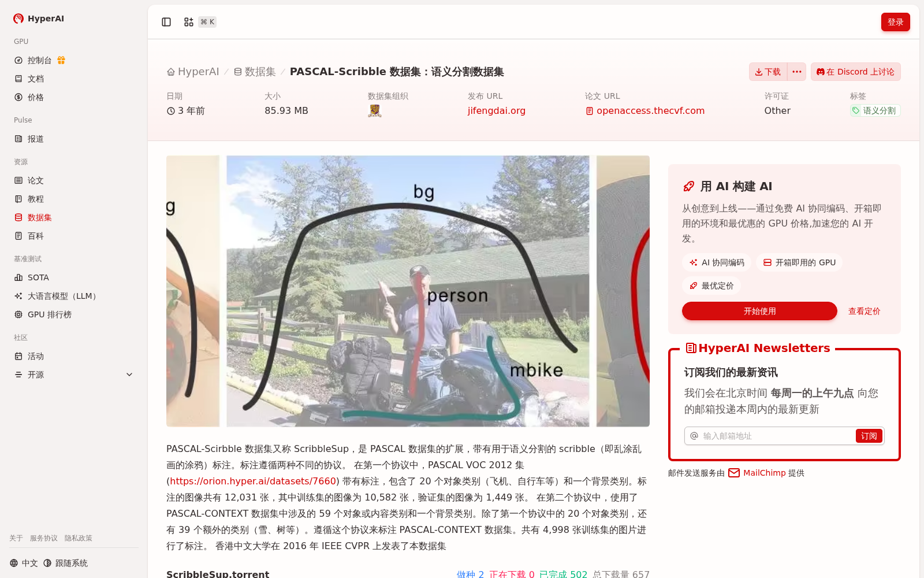This screenshot has height=578, width=924.
Task: Change theme from 跟随系统
Action: click(x=66, y=563)
